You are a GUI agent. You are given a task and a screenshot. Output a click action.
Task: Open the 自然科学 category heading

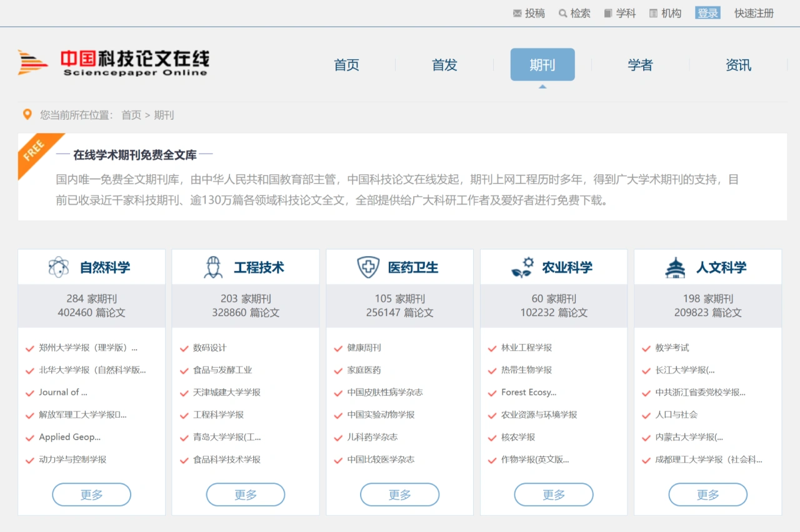(x=105, y=267)
